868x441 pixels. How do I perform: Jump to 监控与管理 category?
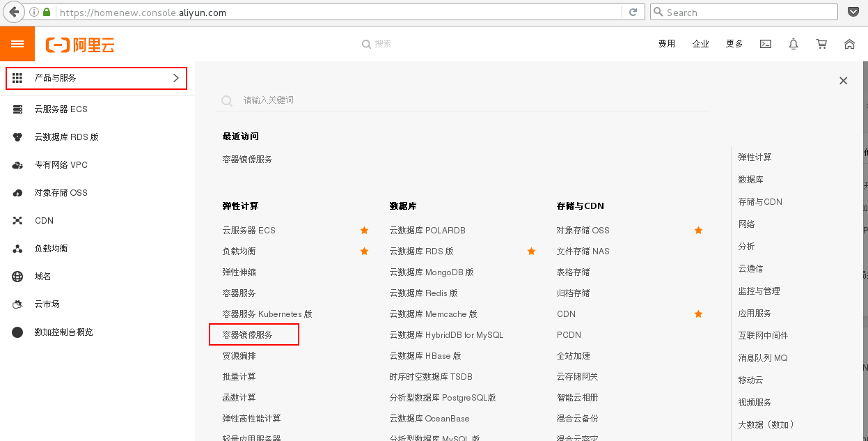point(759,291)
